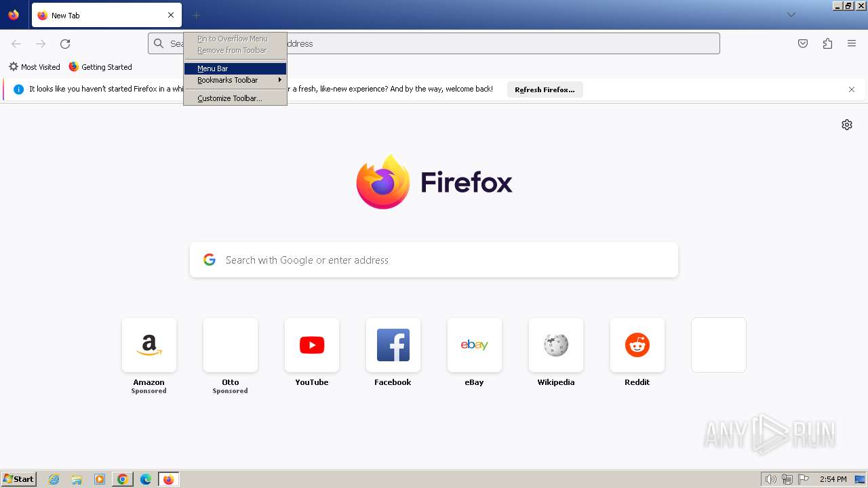Screen dimensions: 868x488
Task: Toggle Menu Bar in the context menu
Action: point(235,68)
